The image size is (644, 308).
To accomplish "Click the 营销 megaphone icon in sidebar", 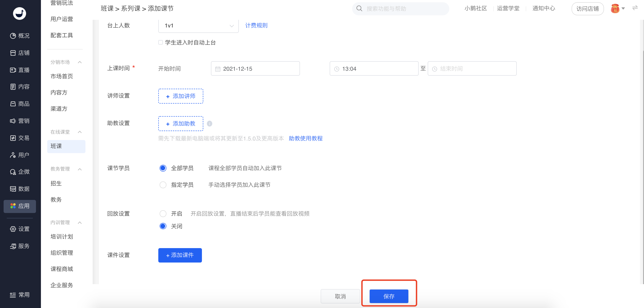I will point(13,121).
